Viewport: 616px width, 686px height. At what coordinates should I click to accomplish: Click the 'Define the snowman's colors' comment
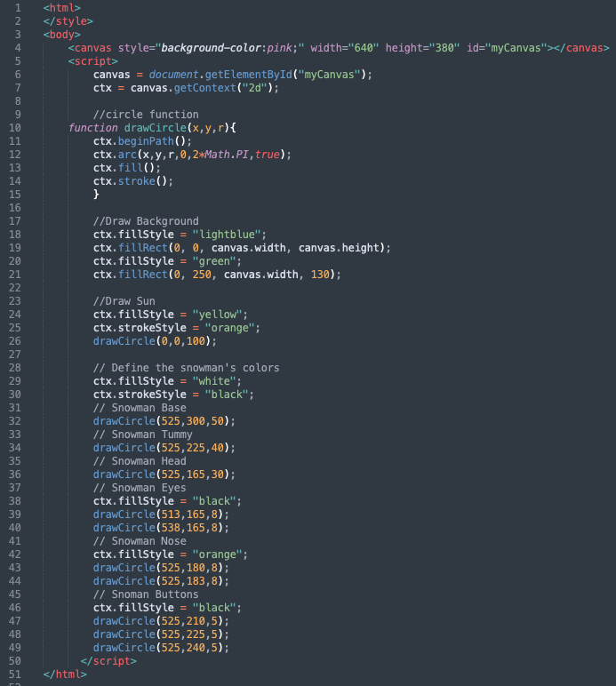click(187, 368)
